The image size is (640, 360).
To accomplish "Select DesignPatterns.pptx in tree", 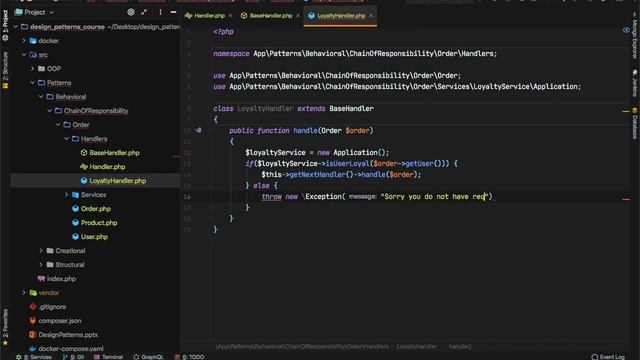I will tap(68, 335).
